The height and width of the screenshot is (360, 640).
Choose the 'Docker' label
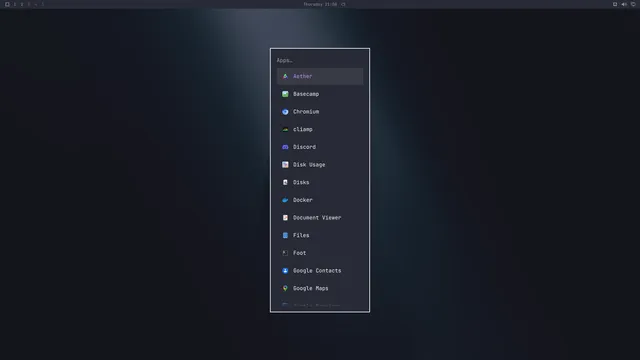pyautogui.click(x=302, y=200)
